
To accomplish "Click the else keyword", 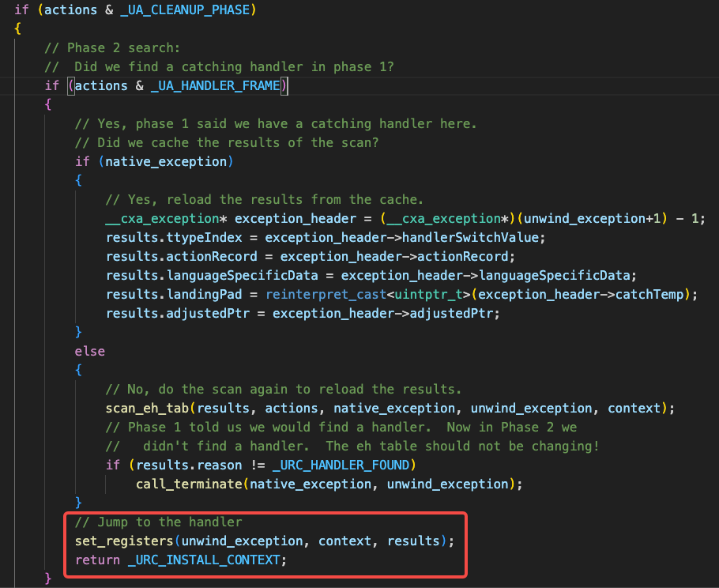I will 90,352.
